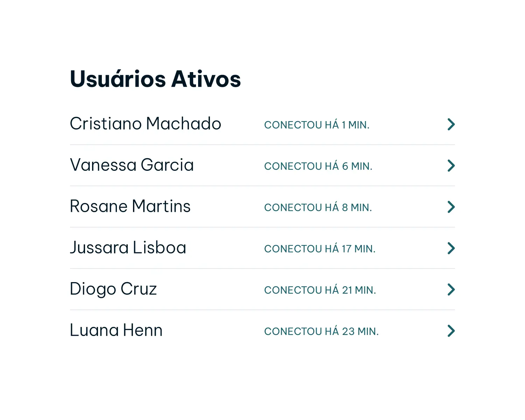Screen dimensions: 525x420
Task: Select the "CONECTOU HÁ 6 MIN." label
Action: [318, 166]
